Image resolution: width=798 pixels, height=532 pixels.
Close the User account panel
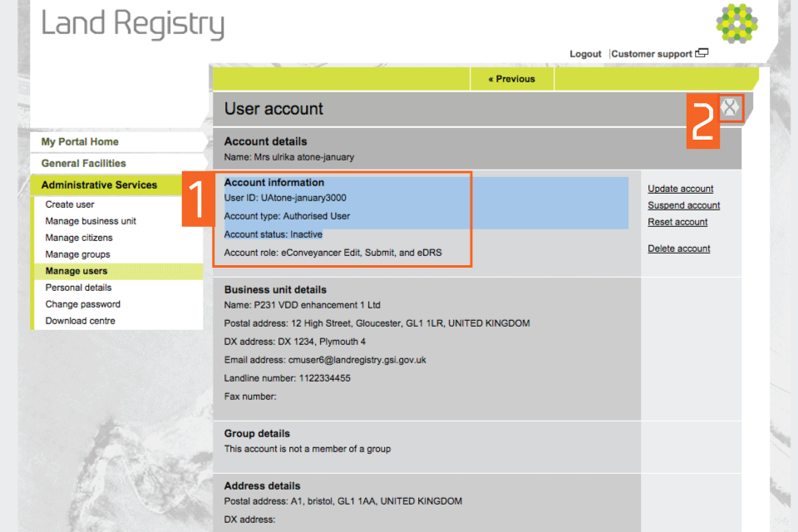(730, 107)
